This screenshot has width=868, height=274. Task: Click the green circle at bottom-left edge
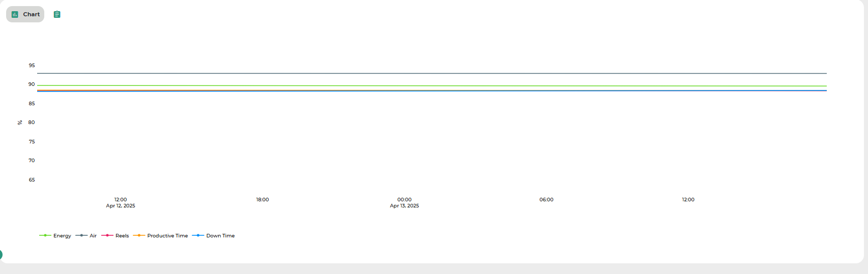point(1,255)
